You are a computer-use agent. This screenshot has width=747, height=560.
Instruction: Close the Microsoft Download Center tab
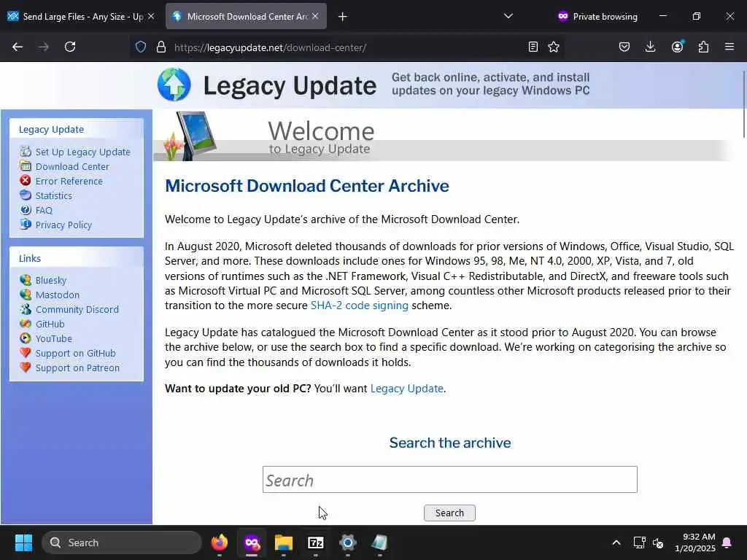tap(315, 16)
